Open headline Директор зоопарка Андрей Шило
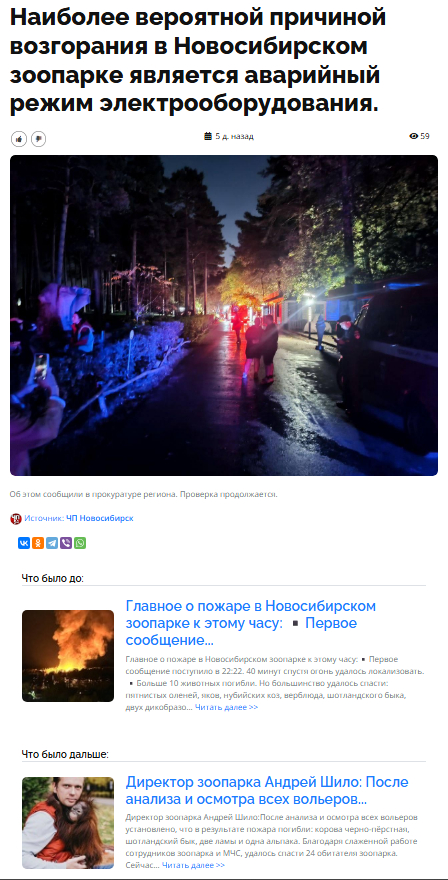This screenshot has width=448, height=880. 267,790
